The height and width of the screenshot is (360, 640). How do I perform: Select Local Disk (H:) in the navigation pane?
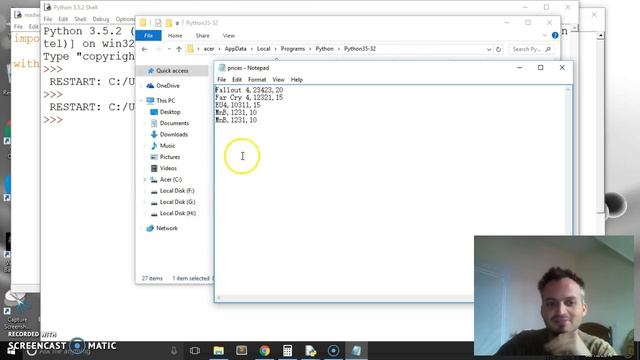click(x=178, y=213)
